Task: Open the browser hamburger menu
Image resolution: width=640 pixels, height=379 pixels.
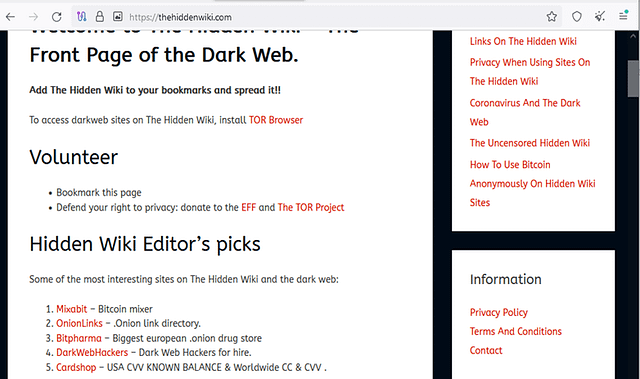Action: tap(623, 16)
